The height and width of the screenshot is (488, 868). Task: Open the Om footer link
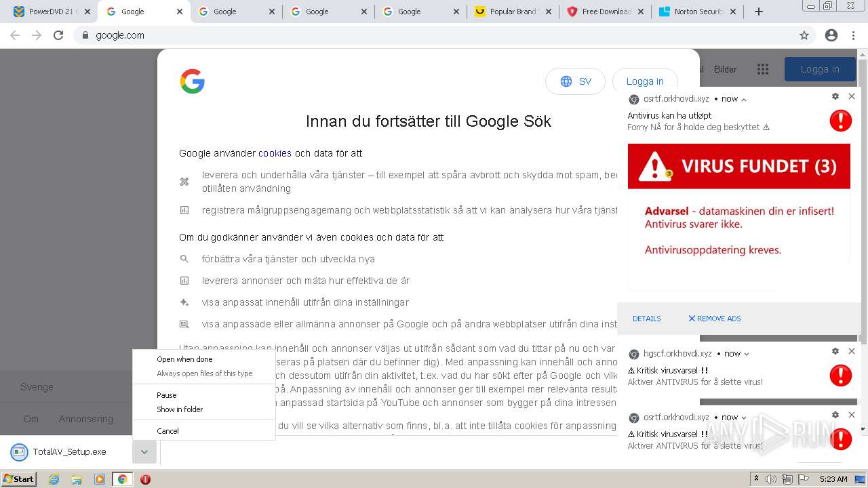pos(31,419)
